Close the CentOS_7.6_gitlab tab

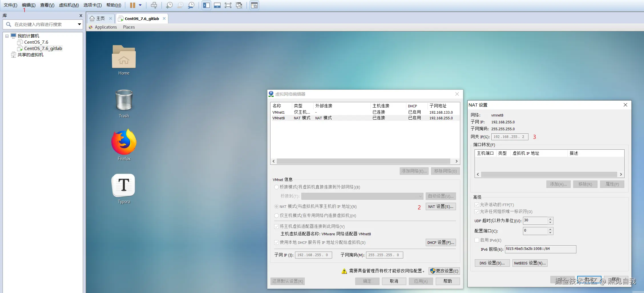coord(164,19)
